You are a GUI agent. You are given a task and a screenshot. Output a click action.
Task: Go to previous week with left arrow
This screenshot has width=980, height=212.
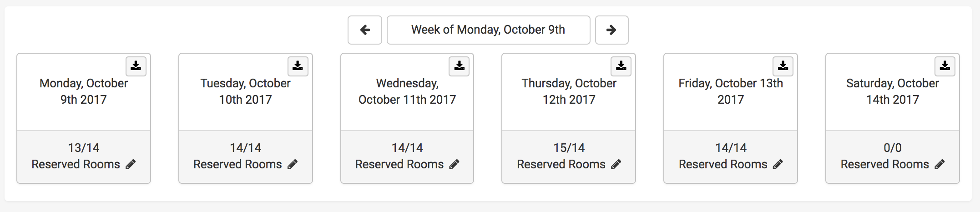point(365,30)
